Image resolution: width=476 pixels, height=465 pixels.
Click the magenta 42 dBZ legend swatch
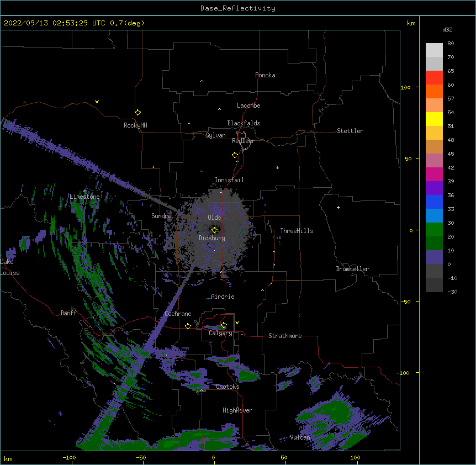pos(434,174)
